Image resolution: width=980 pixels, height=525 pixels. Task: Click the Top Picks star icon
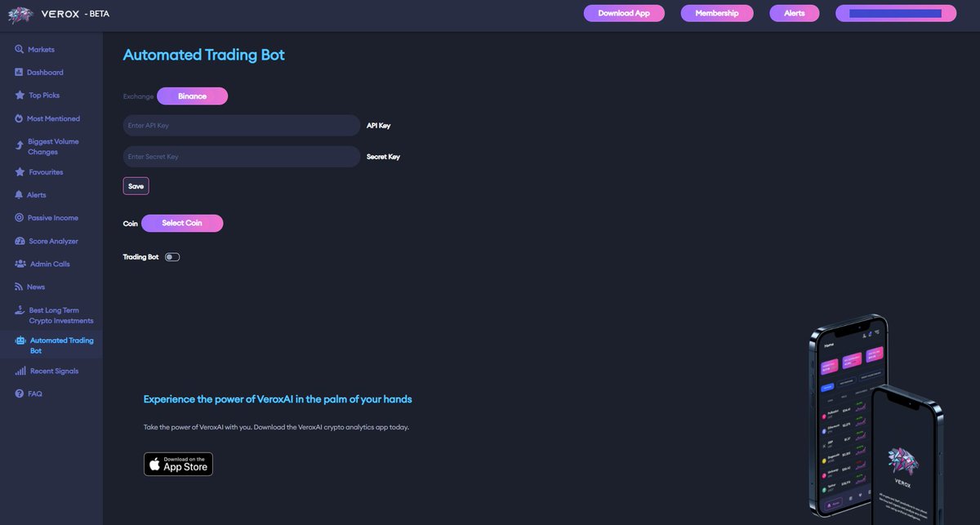[20, 95]
